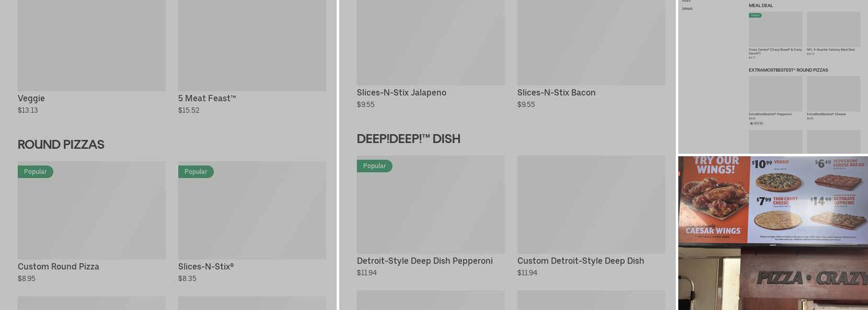
Task: Click the Popular badge on Custom Round Pizza
Action: (35, 172)
